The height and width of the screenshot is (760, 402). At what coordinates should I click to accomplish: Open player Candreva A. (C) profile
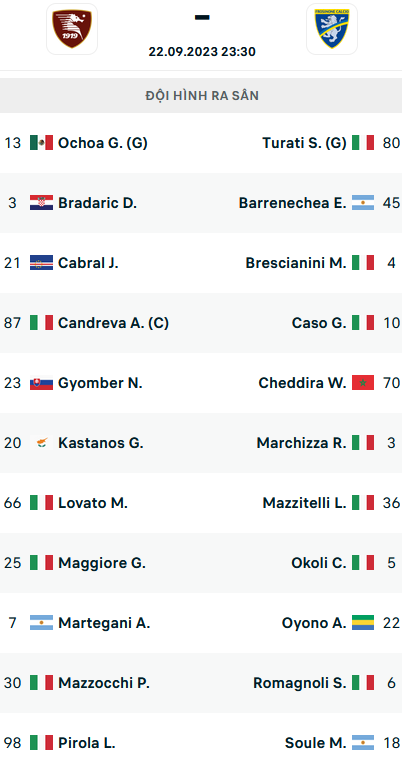click(113, 323)
